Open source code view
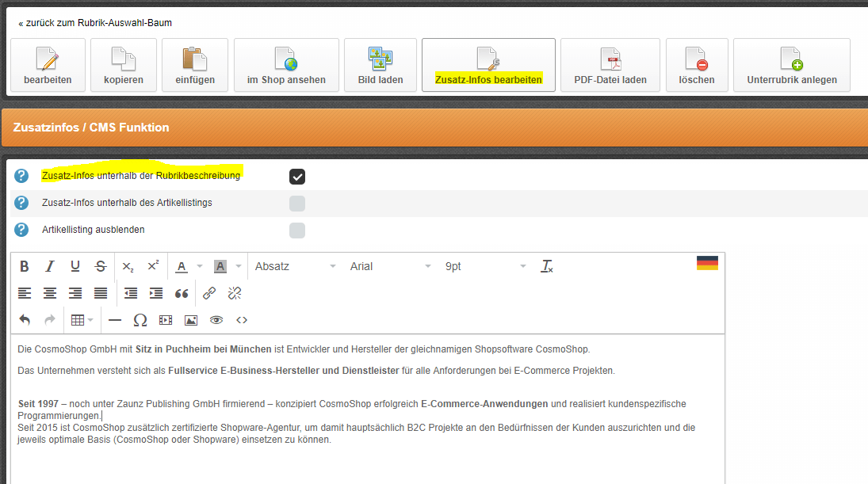868x484 pixels. click(242, 320)
